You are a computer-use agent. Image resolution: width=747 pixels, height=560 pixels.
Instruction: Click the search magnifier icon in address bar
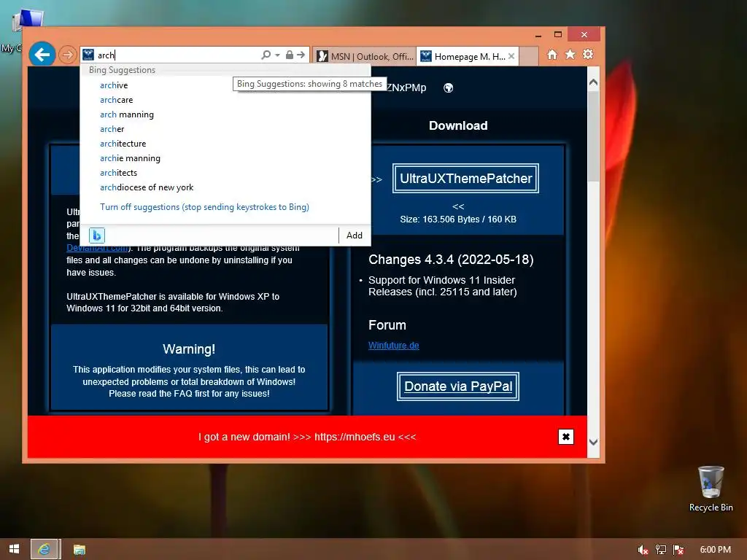point(266,55)
